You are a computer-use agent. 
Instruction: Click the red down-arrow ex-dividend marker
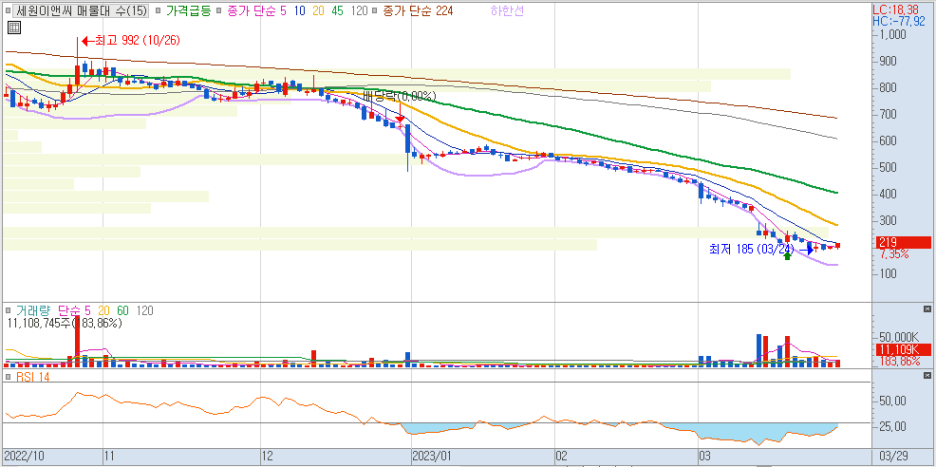click(399, 119)
